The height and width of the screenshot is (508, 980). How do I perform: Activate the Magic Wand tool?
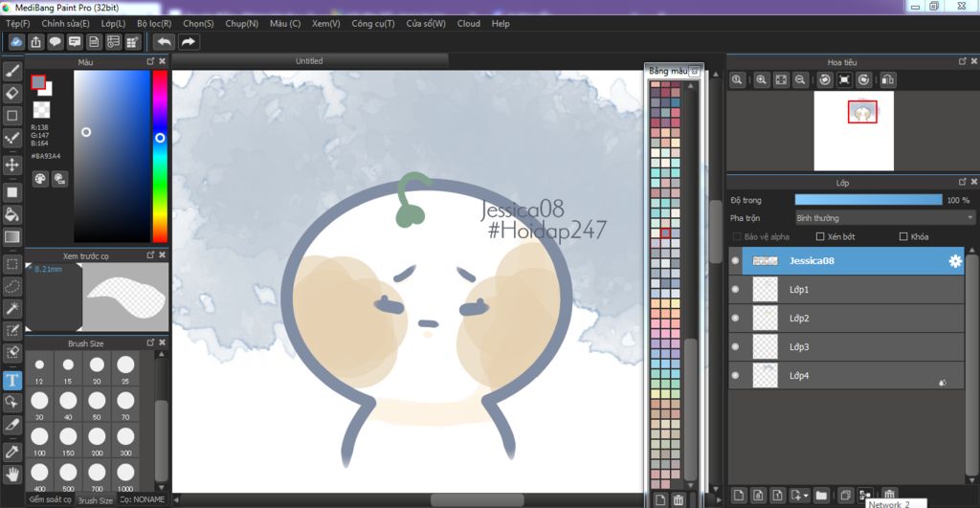click(11, 308)
